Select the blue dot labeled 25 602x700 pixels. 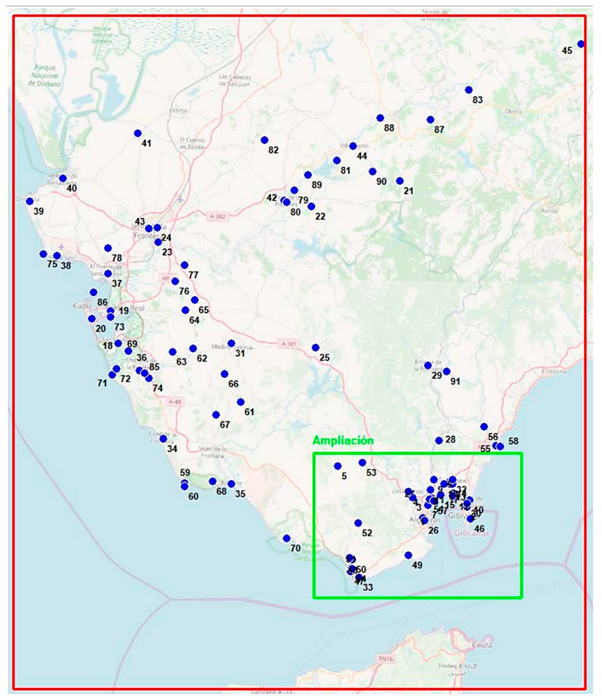(x=316, y=347)
